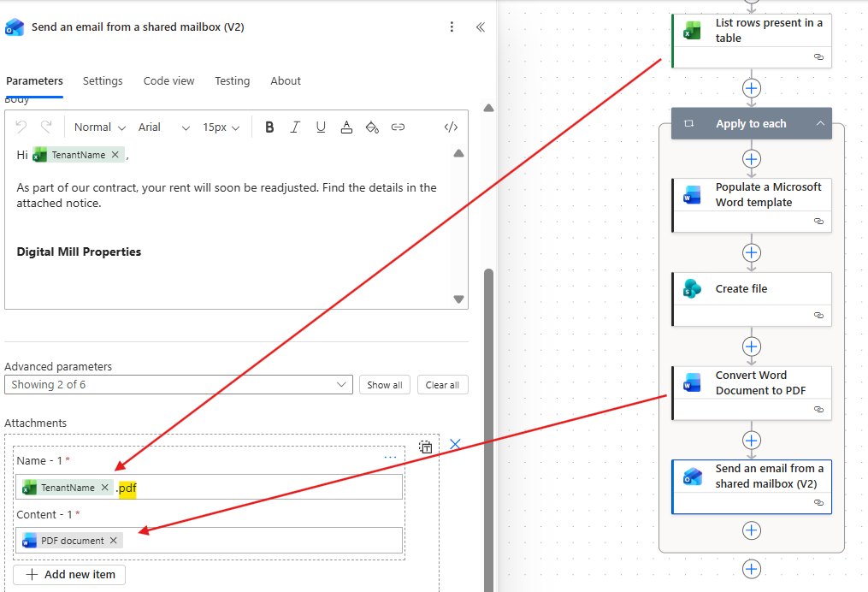Screen dimensions: 868x592
Task: Toggle bold formatting in body editor
Action: [269, 127]
